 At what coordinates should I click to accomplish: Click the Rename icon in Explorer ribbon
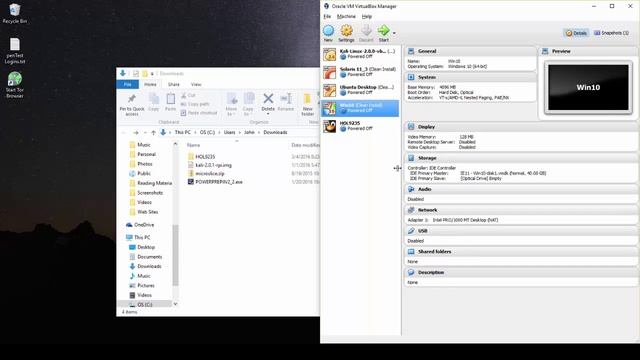pyautogui.click(x=286, y=98)
